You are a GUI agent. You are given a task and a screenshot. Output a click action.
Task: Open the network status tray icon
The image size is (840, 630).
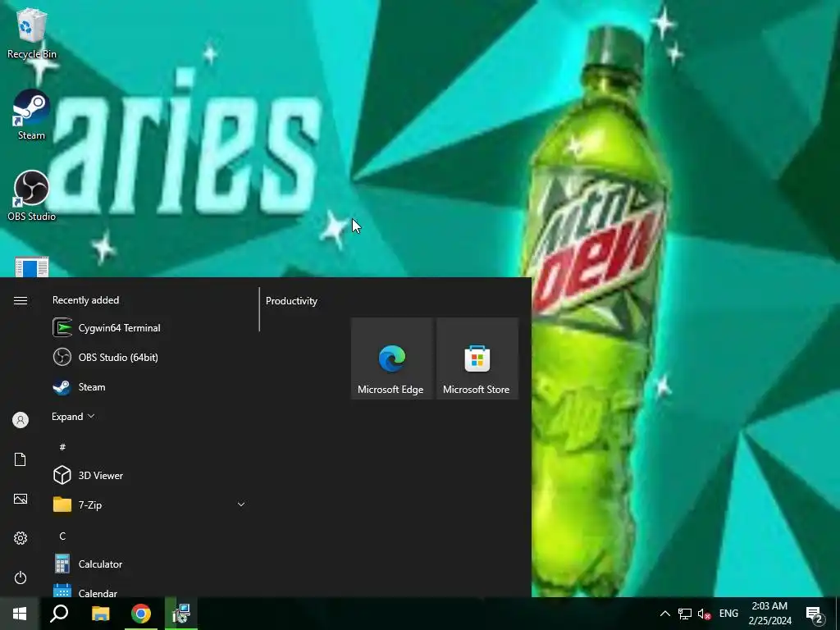685,614
